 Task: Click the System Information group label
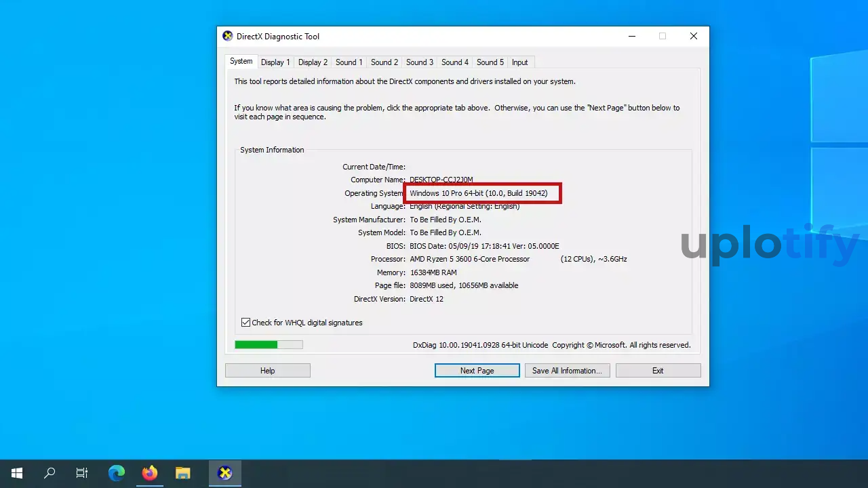pos(272,150)
